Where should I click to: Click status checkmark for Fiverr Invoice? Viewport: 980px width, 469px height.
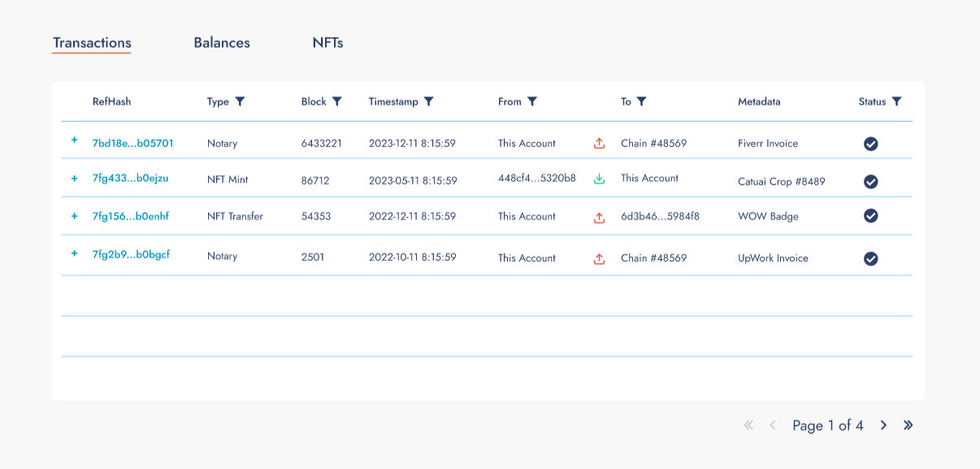[x=870, y=144]
